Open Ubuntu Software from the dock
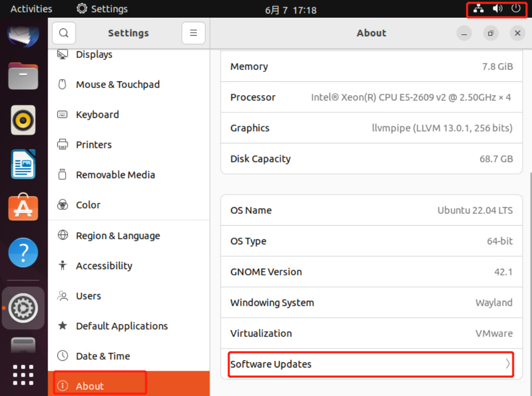The width and height of the screenshot is (532, 396). coord(23,208)
